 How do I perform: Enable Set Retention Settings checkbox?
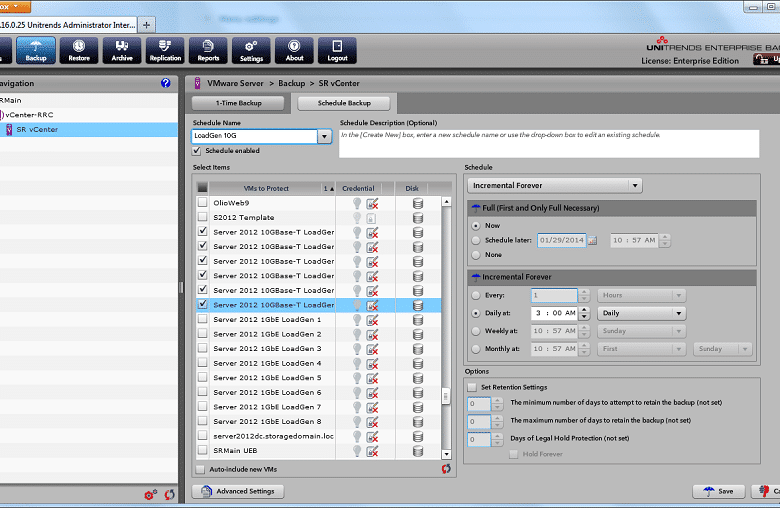point(472,387)
